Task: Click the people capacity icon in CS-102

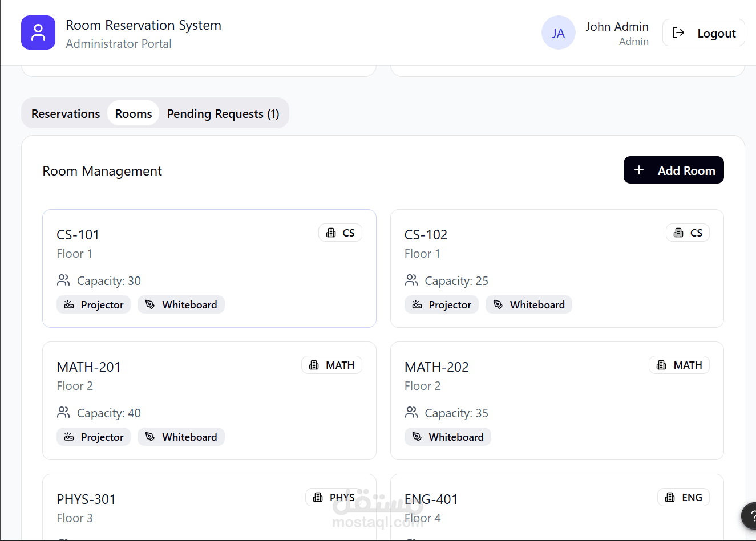Action: (x=411, y=280)
